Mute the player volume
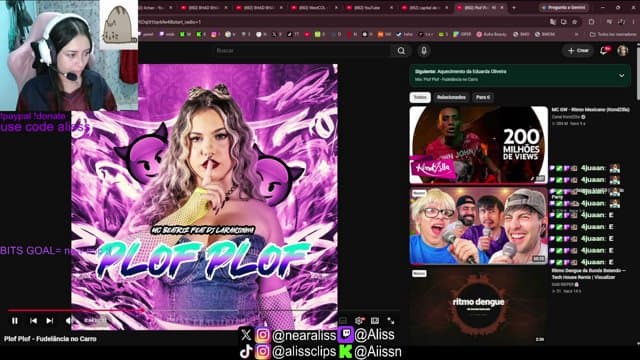Viewport: 640px width, 360px height. tap(68, 321)
